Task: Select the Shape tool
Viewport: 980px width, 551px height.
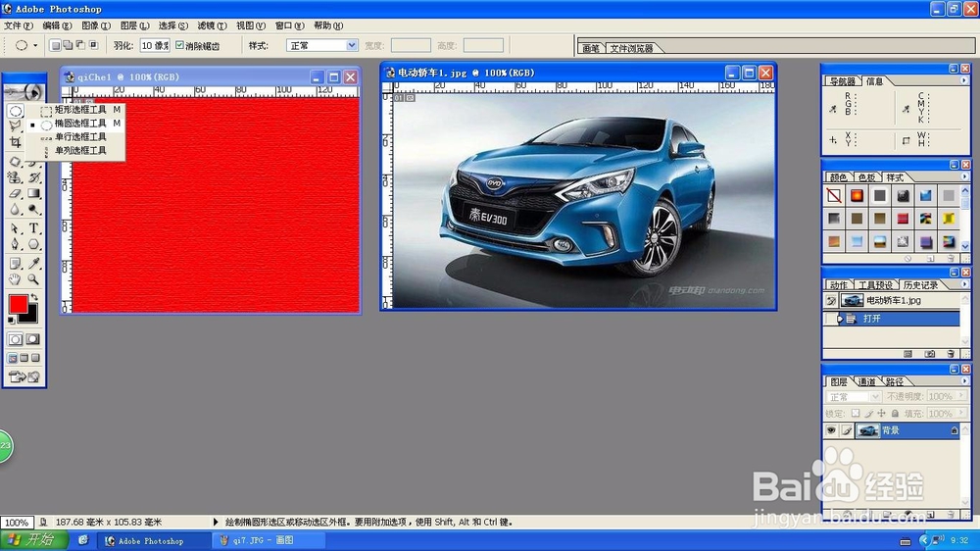Action: 33,244
